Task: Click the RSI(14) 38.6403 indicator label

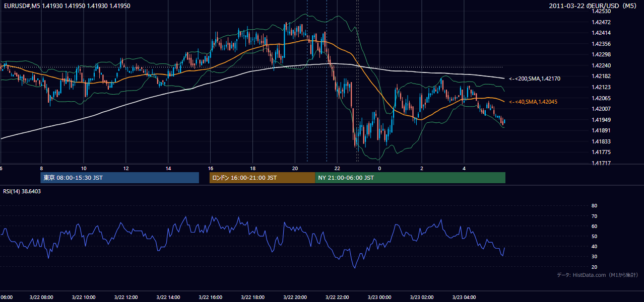Action: (22, 191)
